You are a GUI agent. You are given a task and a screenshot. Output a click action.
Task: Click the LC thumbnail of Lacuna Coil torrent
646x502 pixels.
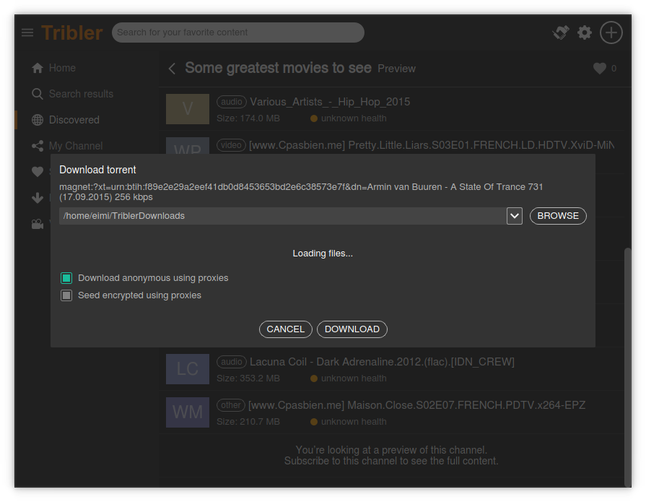(x=187, y=369)
